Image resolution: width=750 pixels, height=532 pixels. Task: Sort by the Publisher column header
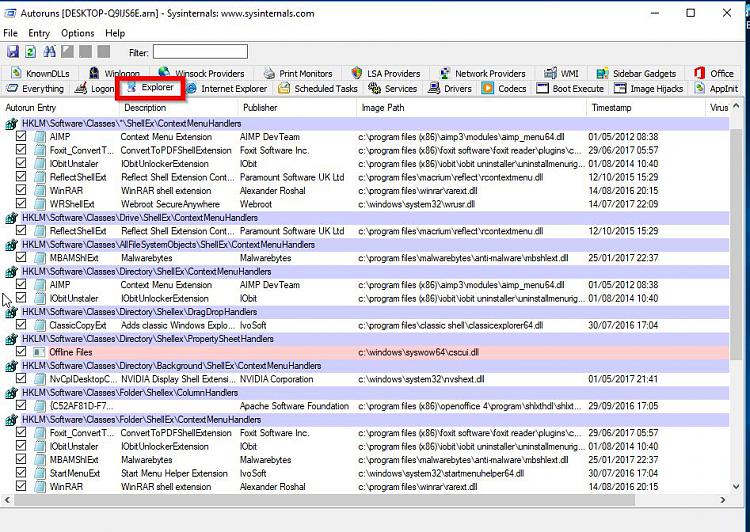point(260,107)
